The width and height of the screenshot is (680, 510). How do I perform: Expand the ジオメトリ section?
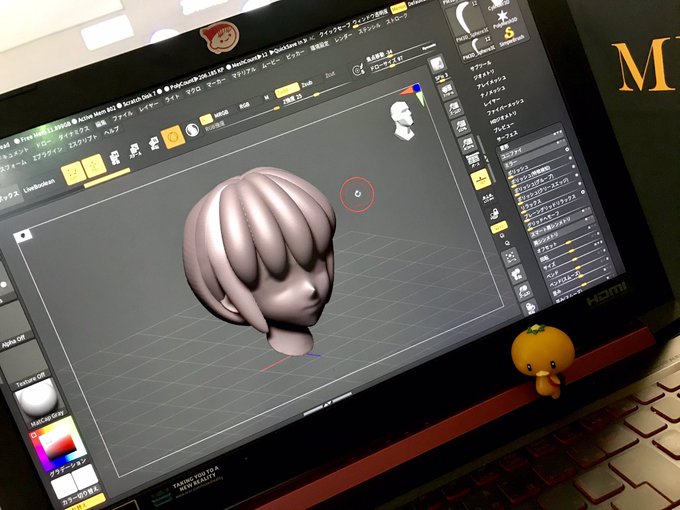tap(484, 75)
